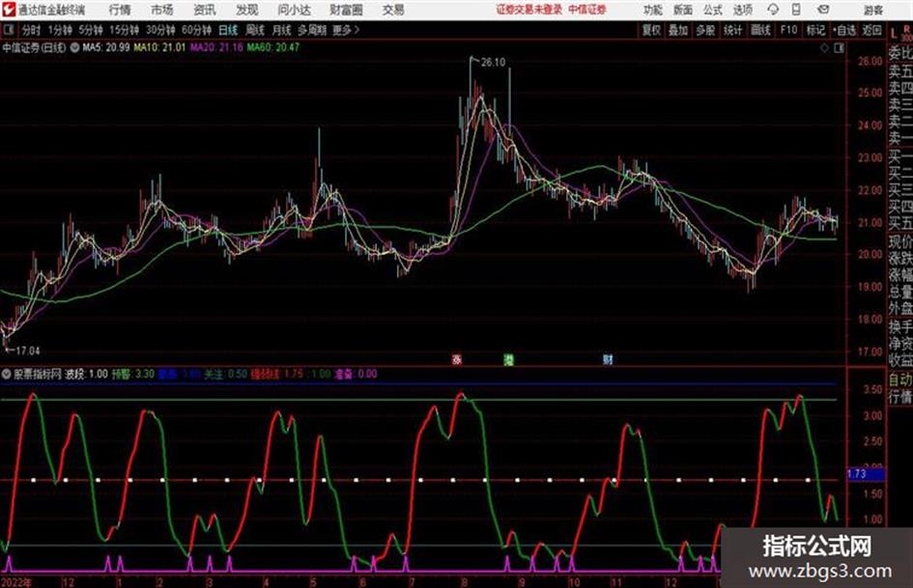Click the 预警: 3.30 indicator value
This screenshot has width=913, height=588.
tap(133, 375)
